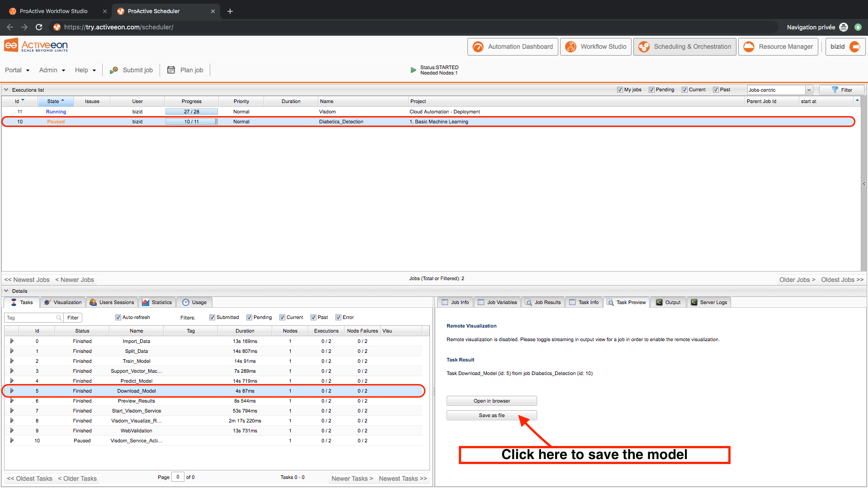
Task: Click the tasks Page number field
Action: (x=178, y=477)
